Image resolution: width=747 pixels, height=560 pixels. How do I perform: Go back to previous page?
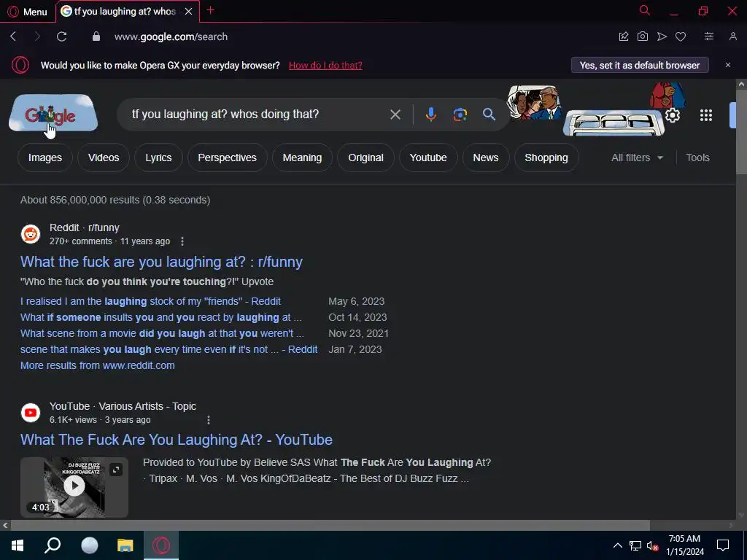click(x=13, y=36)
